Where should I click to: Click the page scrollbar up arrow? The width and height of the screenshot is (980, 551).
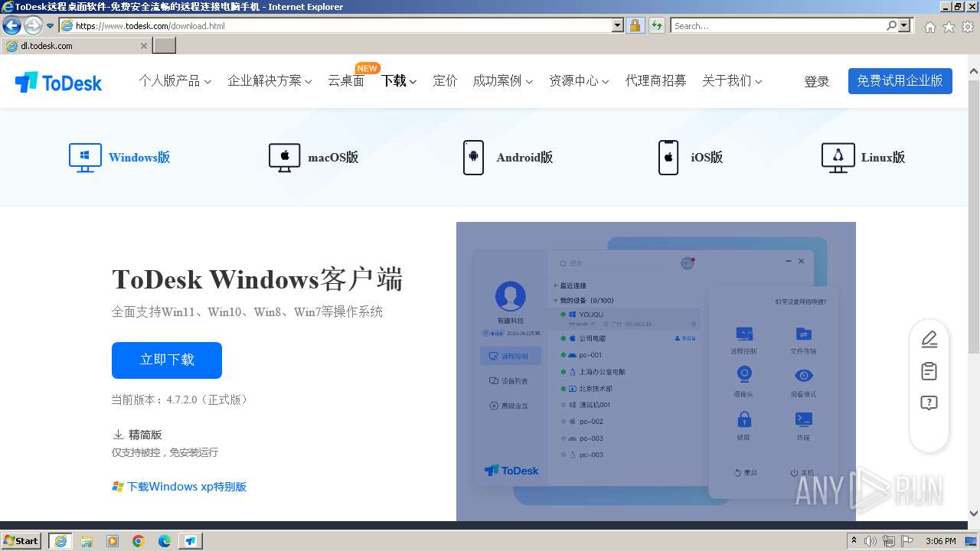click(973, 72)
